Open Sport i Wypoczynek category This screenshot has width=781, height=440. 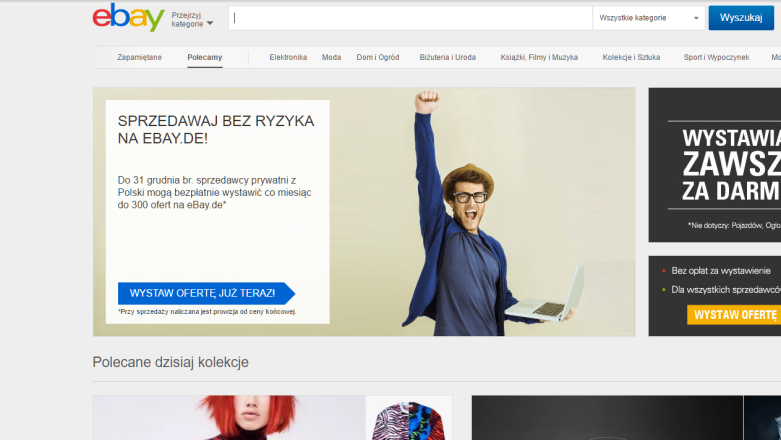pyautogui.click(x=716, y=57)
